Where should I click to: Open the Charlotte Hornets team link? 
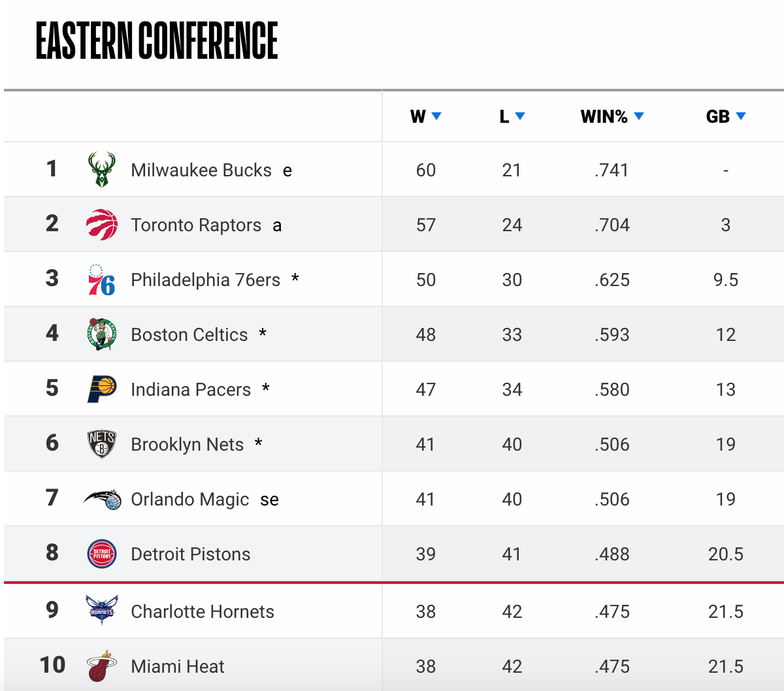tap(203, 612)
